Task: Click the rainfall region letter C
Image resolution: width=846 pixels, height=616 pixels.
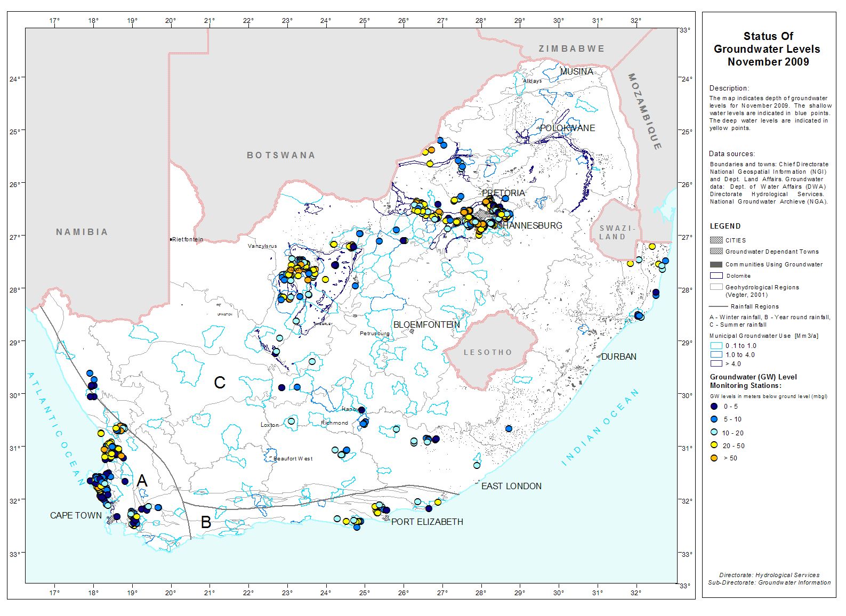Action: click(220, 382)
